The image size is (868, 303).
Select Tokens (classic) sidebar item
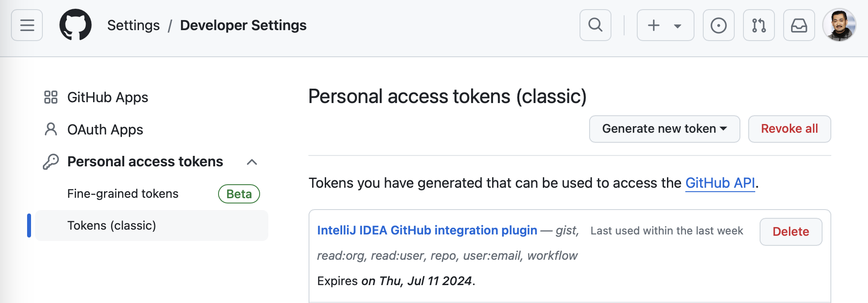(x=152, y=225)
